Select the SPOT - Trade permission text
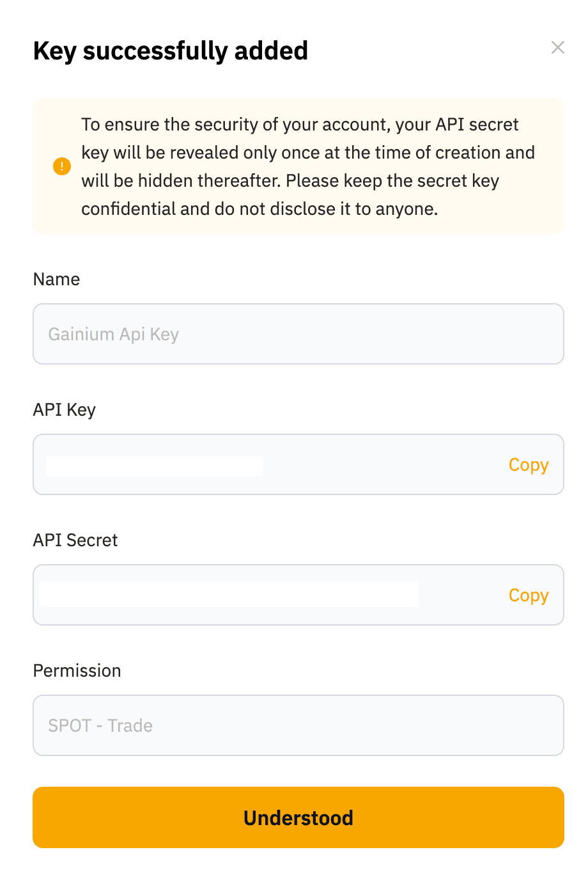The width and height of the screenshot is (588, 875). pyautogui.click(x=100, y=726)
